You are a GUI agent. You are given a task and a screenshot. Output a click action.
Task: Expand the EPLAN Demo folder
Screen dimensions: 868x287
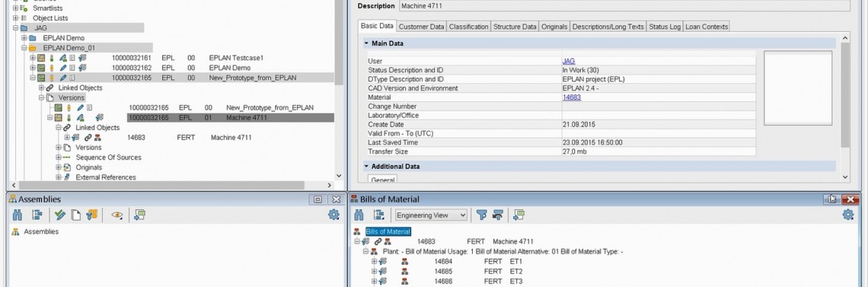(24, 38)
